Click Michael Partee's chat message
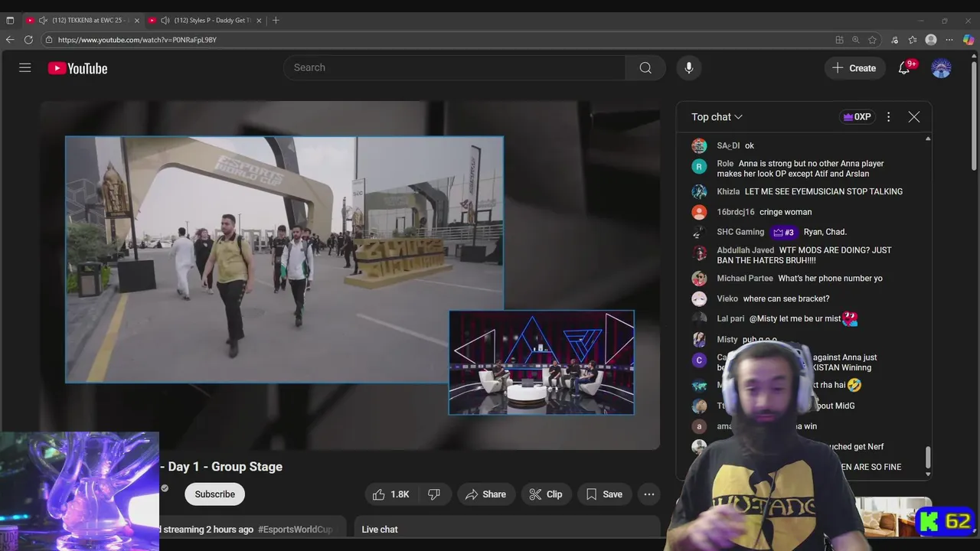 pyautogui.click(x=830, y=279)
